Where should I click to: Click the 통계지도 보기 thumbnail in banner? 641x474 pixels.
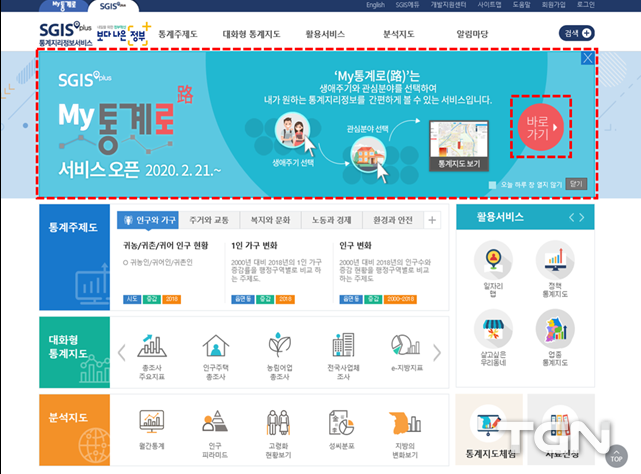[459, 146]
